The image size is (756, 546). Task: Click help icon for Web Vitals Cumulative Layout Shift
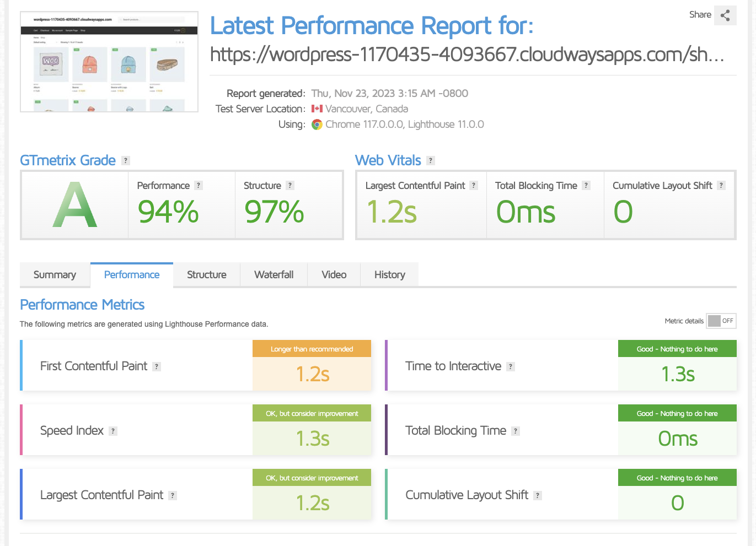point(721,186)
